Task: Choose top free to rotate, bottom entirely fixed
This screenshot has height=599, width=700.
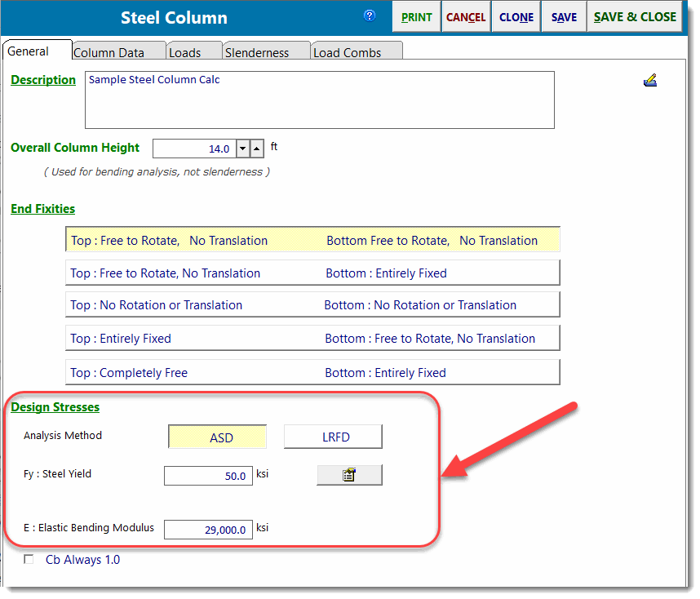Action: 312,273
